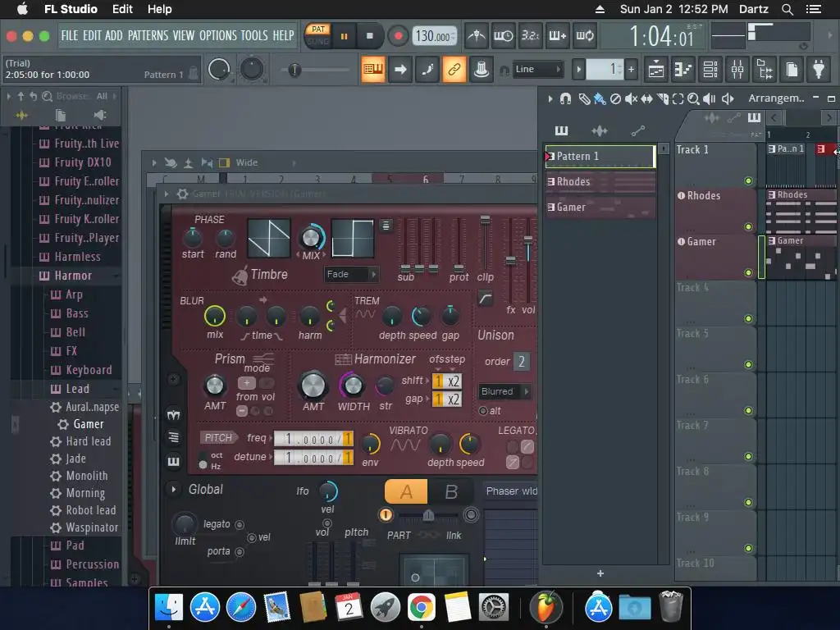Screen dimensions: 840x630
Task: Open the channel rack icon
Action: coord(710,69)
